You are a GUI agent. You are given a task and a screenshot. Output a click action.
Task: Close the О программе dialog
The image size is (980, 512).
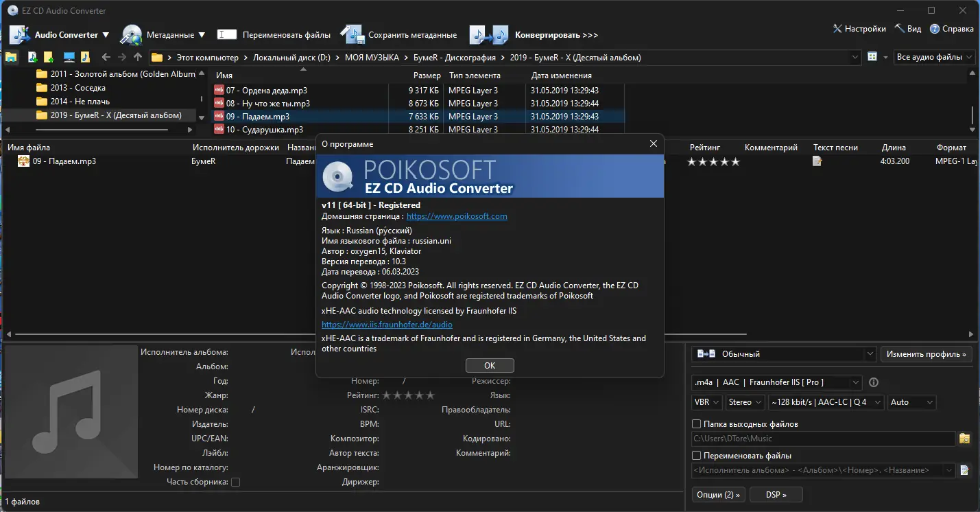653,144
